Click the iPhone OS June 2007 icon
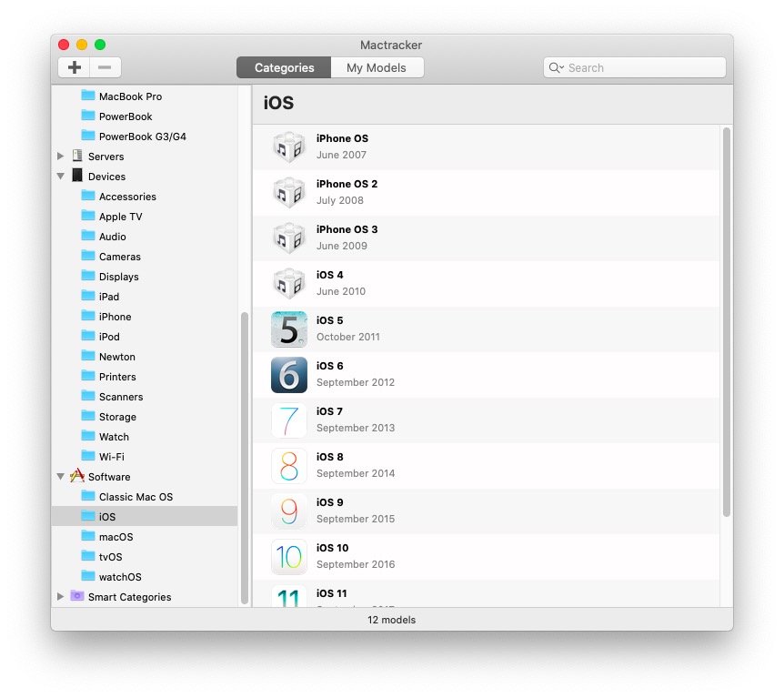784x698 pixels. coord(289,147)
